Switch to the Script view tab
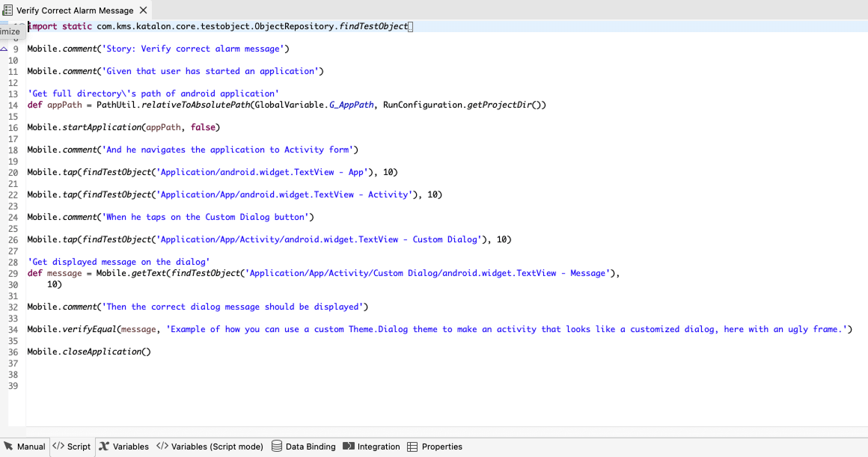Screen dimensions: 868x457 click(72, 447)
